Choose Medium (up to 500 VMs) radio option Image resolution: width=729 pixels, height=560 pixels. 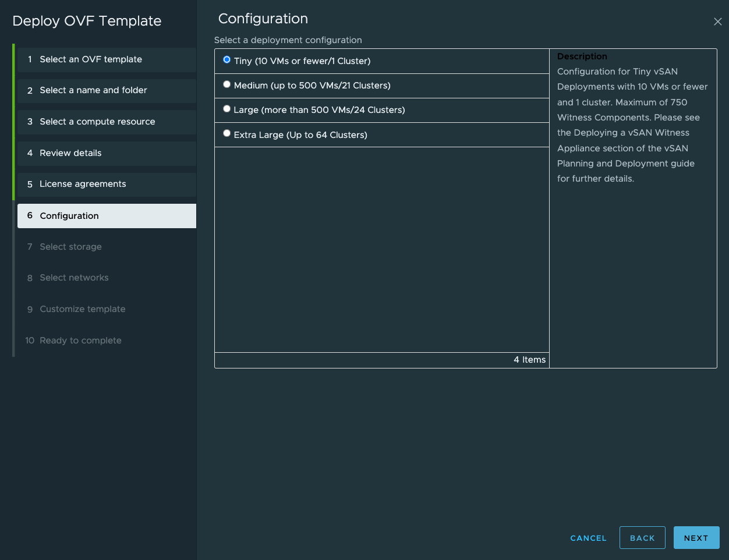[x=227, y=84]
